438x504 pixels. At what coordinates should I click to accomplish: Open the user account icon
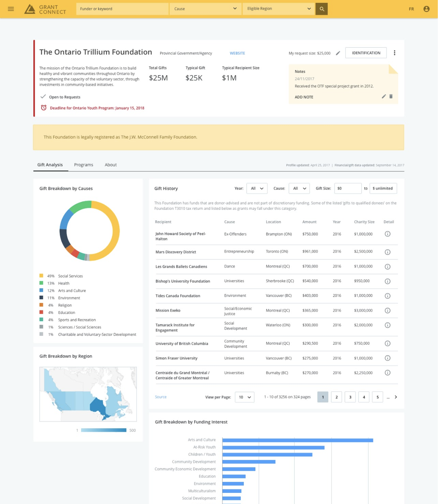pyautogui.click(x=426, y=9)
